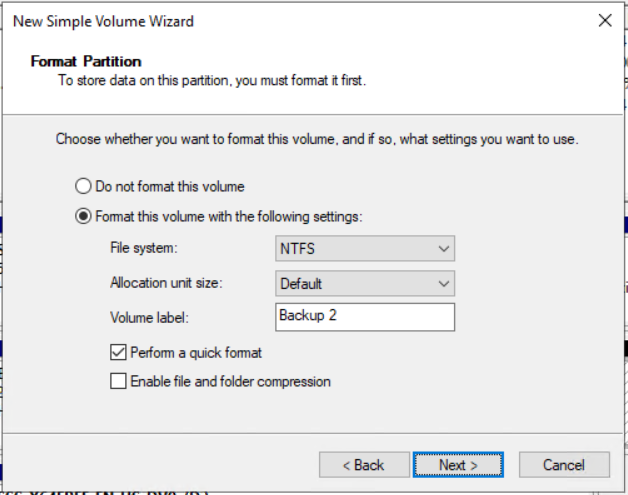Click the "Volume label:" caption text
Screen dimensions: 628x495
[149, 318]
